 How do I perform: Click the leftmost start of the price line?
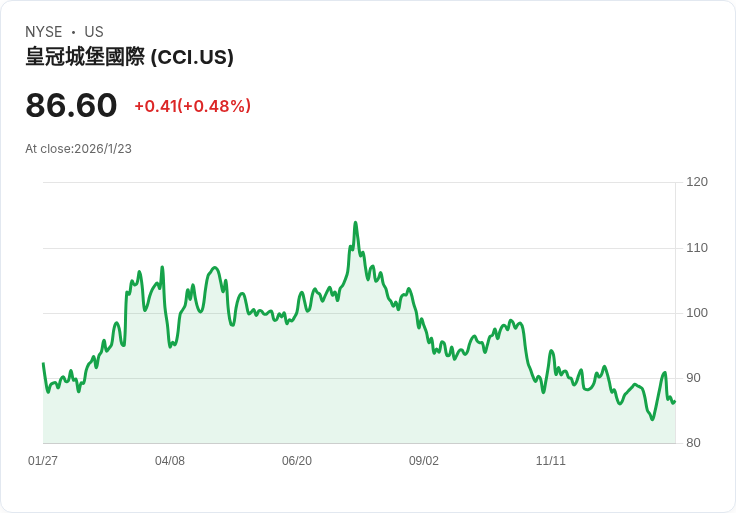(x=43, y=364)
